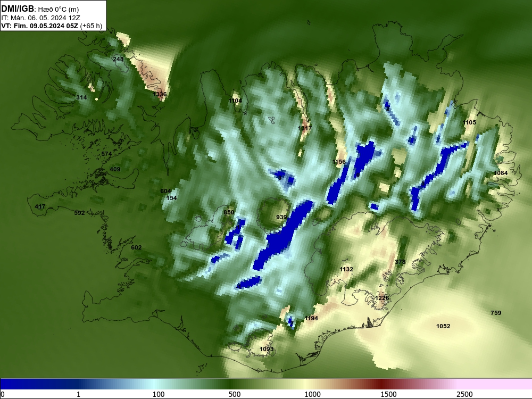Click the 850 height value
This screenshot has width=532, height=399.
[229, 212]
